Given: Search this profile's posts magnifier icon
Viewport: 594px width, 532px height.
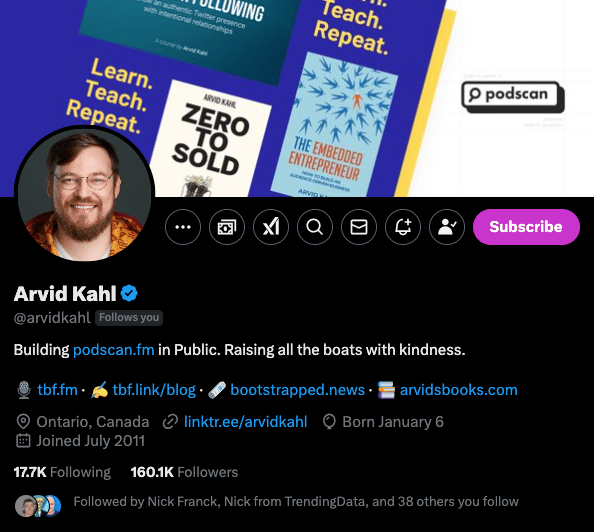Looking at the screenshot, I should tap(315, 227).
